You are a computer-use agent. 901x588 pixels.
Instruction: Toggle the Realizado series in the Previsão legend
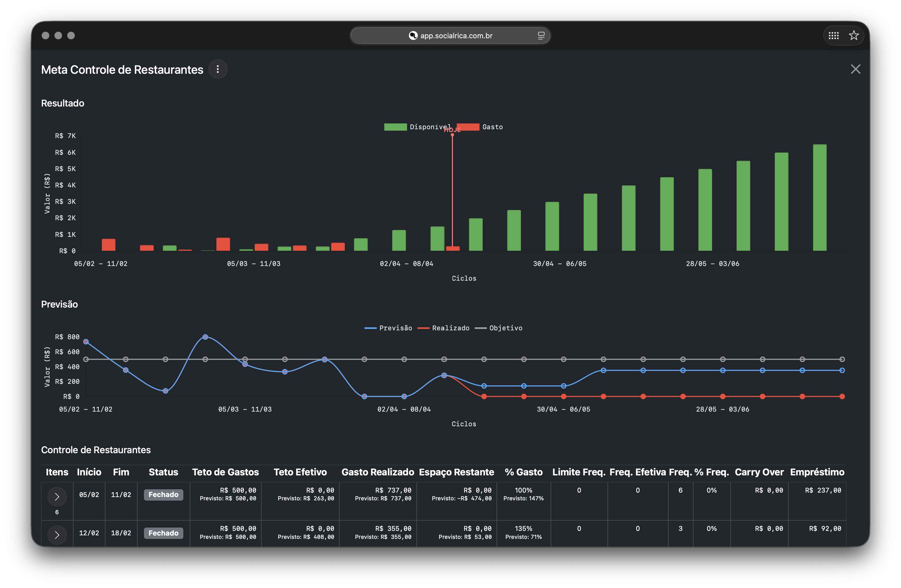point(444,328)
